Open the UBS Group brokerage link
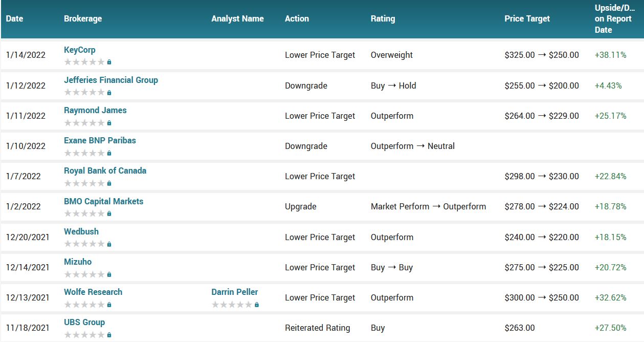Image resolution: width=644 pixels, height=342 pixels. pos(84,322)
